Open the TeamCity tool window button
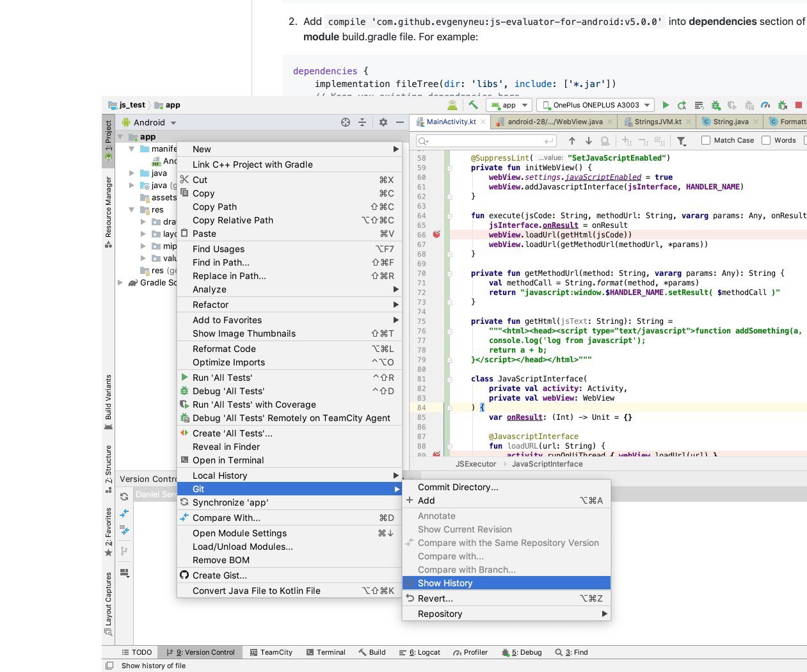Viewport: 807px width, 672px height. pyautogui.click(x=271, y=652)
